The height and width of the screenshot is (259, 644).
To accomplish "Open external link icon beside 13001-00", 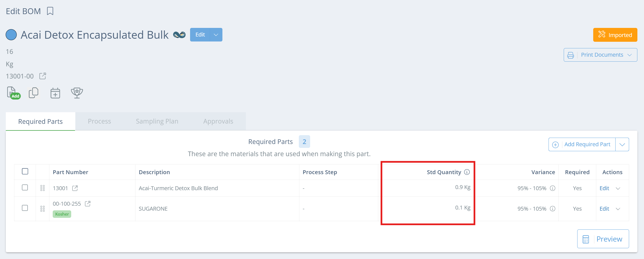I will 43,76.
